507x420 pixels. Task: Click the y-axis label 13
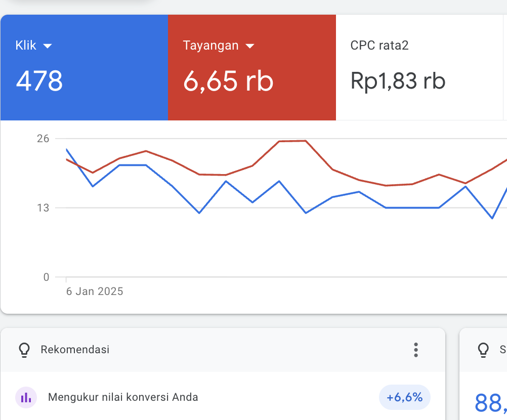(x=43, y=207)
